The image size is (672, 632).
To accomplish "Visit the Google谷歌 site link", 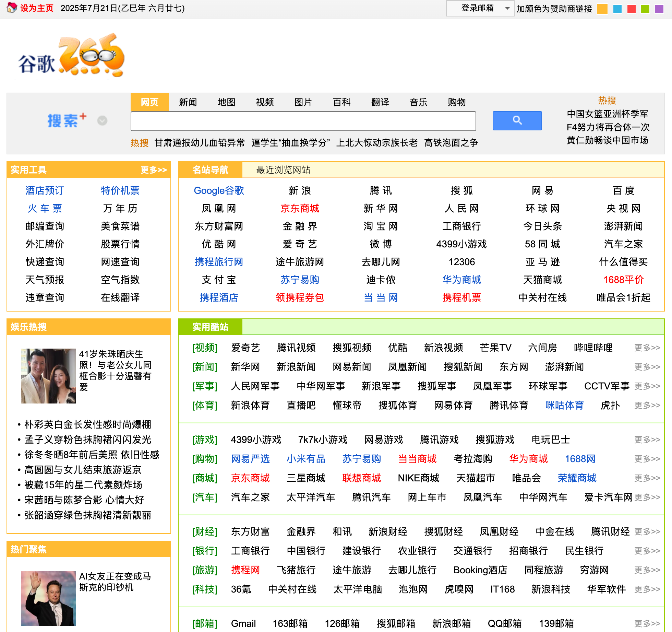I will [x=219, y=190].
